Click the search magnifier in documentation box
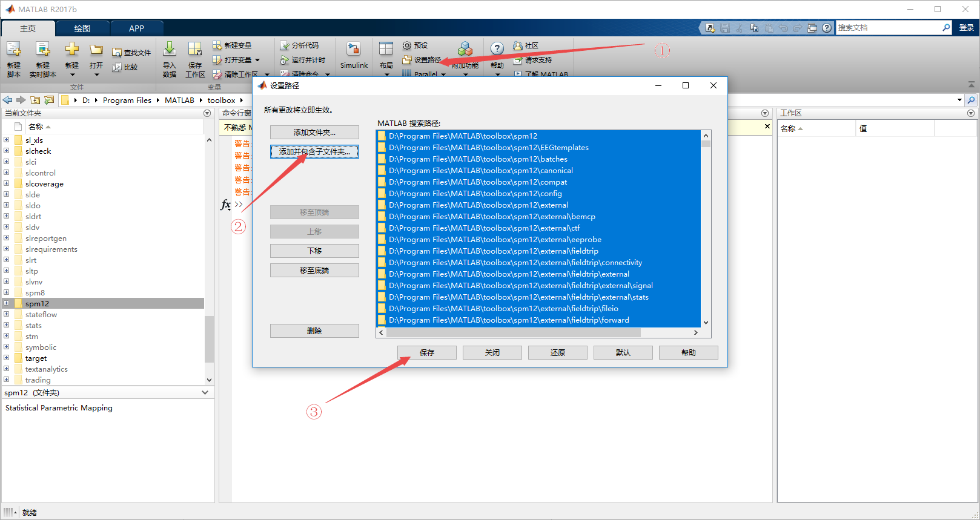Screen dimensions: 980x520 946,27
